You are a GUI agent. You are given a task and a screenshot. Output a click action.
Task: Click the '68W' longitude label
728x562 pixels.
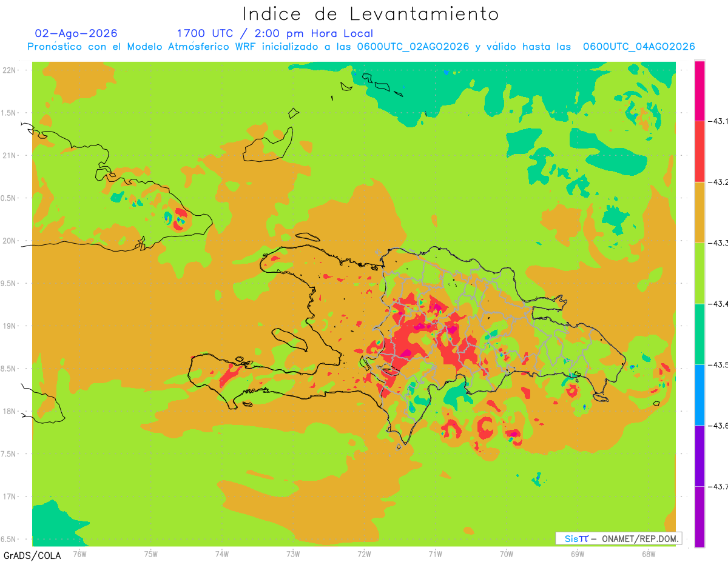point(649,554)
